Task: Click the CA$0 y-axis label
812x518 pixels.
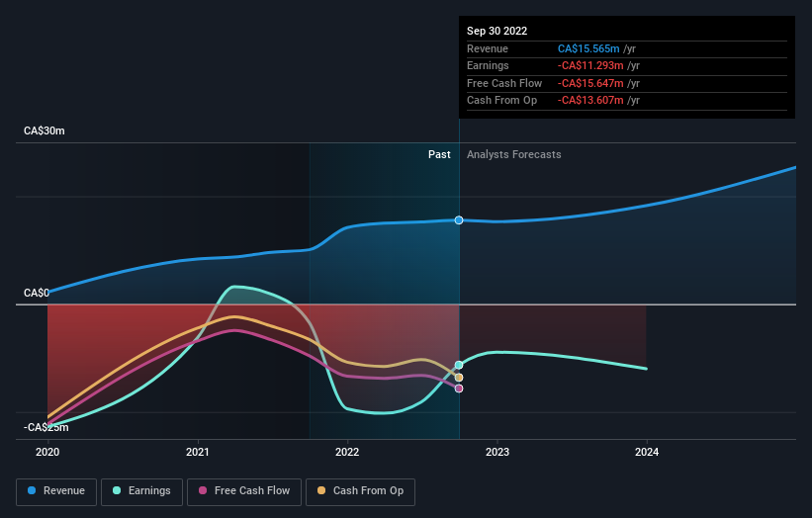Action: (x=37, y=293)
